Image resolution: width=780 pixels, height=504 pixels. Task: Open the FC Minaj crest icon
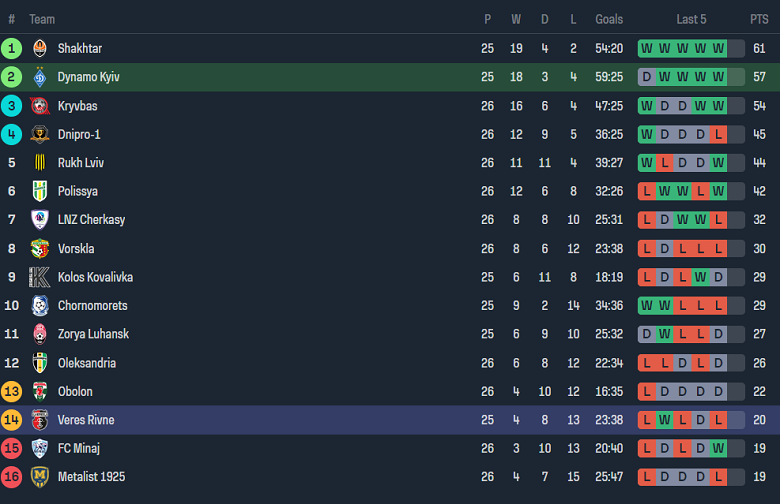40,448
